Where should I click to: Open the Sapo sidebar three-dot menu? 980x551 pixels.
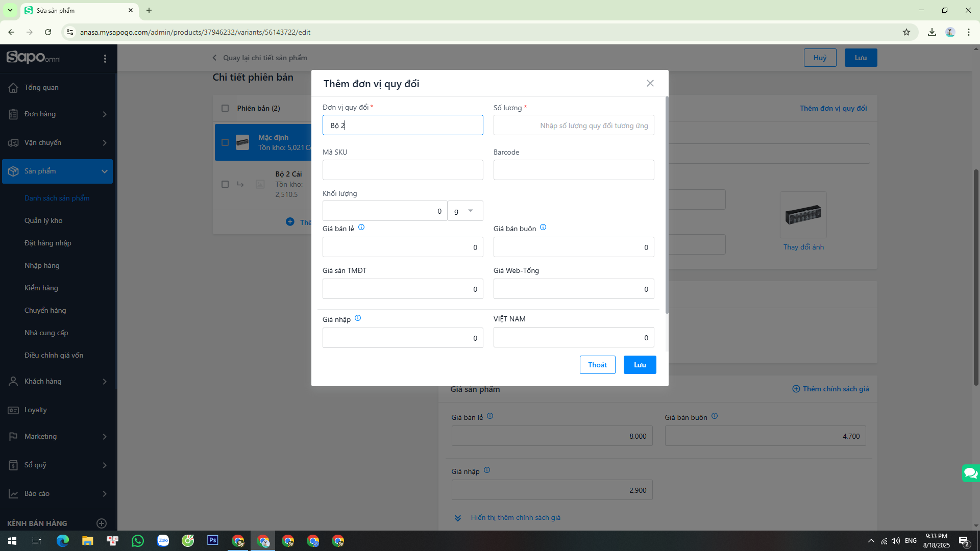coord(105,59)
